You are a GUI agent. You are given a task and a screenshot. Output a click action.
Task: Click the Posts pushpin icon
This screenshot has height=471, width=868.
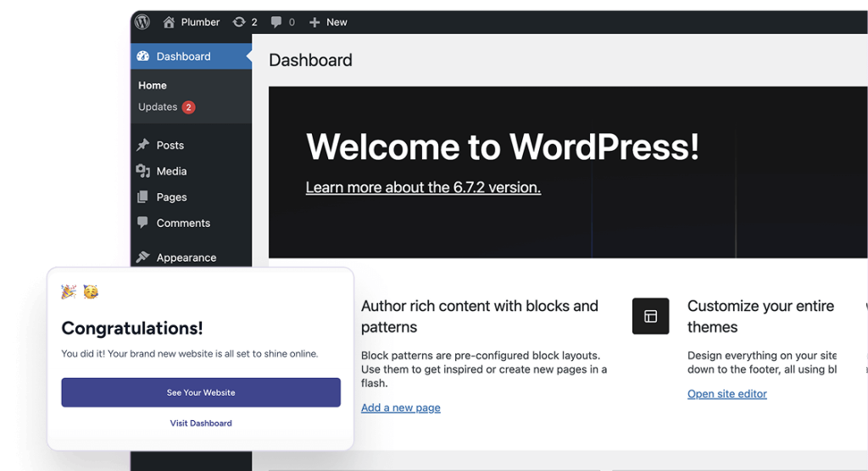pos(143,145)
